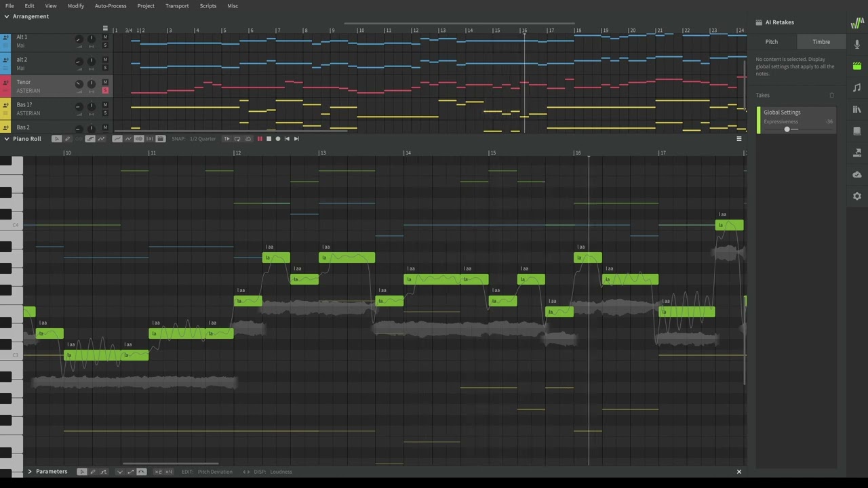Open Settings gear in sidebar
Viewport: 868px width, 488px height.
coord(857,196)
